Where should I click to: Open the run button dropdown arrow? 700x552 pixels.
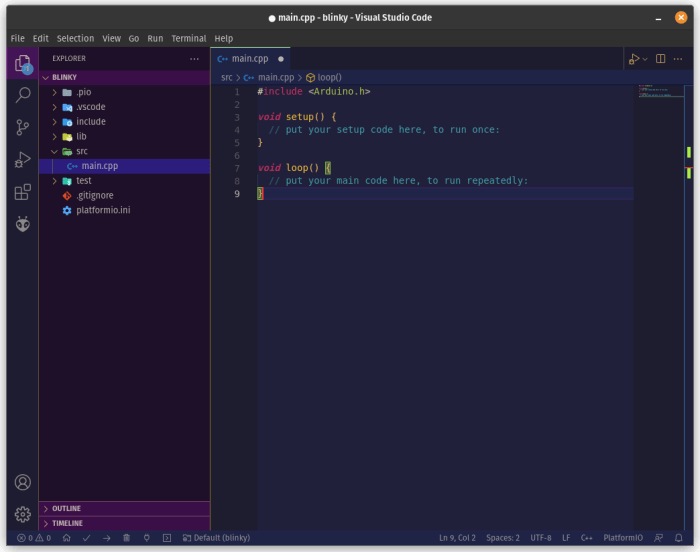click(645, 59)
